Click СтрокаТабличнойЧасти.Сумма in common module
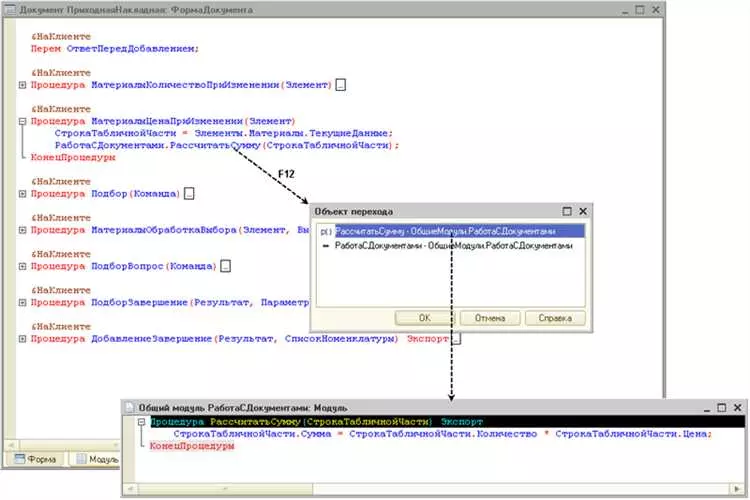Image resolution: width=750 pixels, height=500 pixels. pyautogui.click(x=252, y=434)
